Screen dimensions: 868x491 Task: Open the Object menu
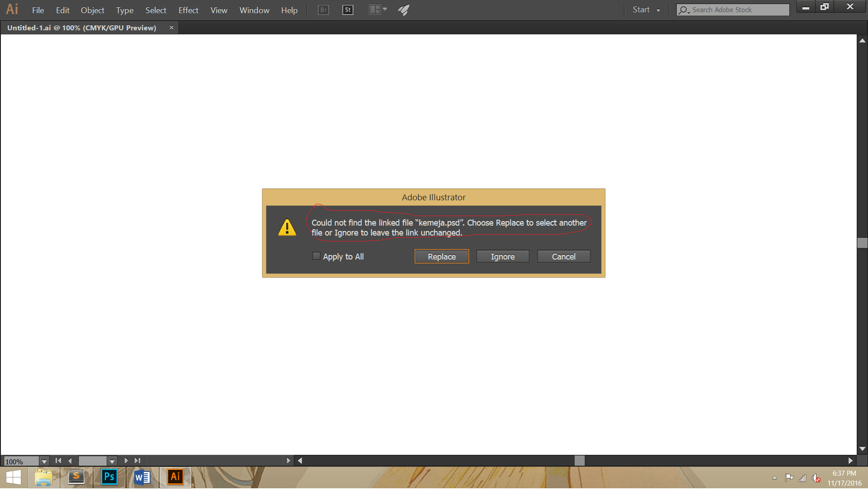click(x=92, y=10)
